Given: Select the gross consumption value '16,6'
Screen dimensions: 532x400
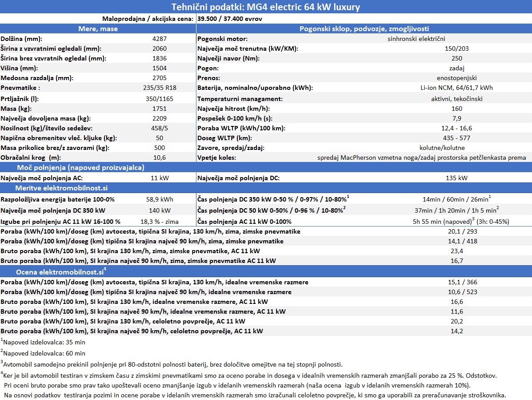Looking at the screenshot, I should pos(457,302).
